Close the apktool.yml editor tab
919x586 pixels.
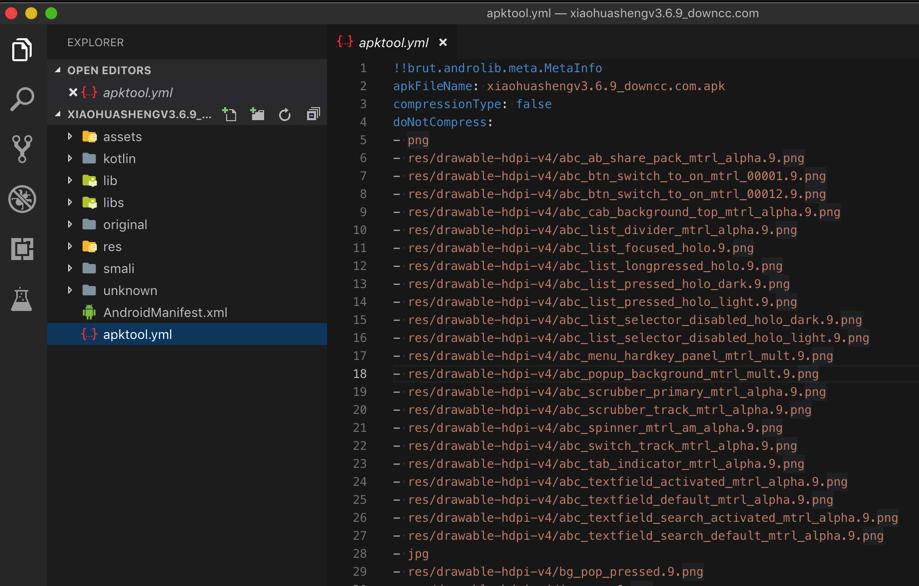tap(443, 43)
